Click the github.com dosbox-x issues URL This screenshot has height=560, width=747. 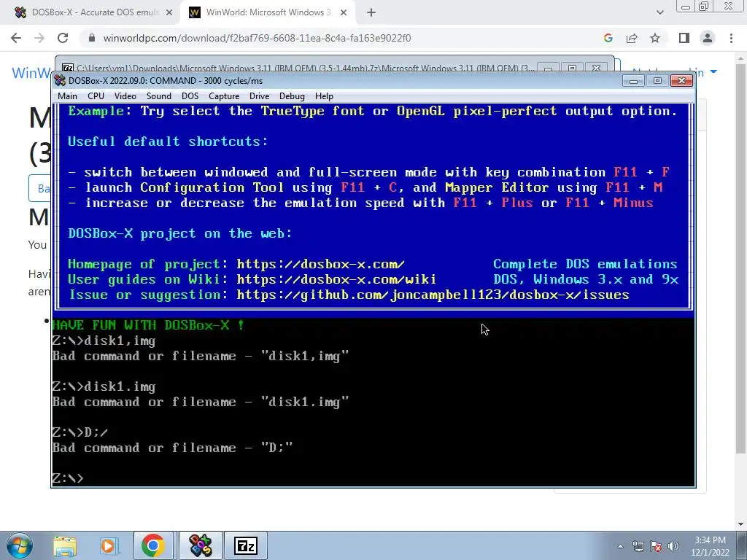pyautogui.click(x=433, y=295)
